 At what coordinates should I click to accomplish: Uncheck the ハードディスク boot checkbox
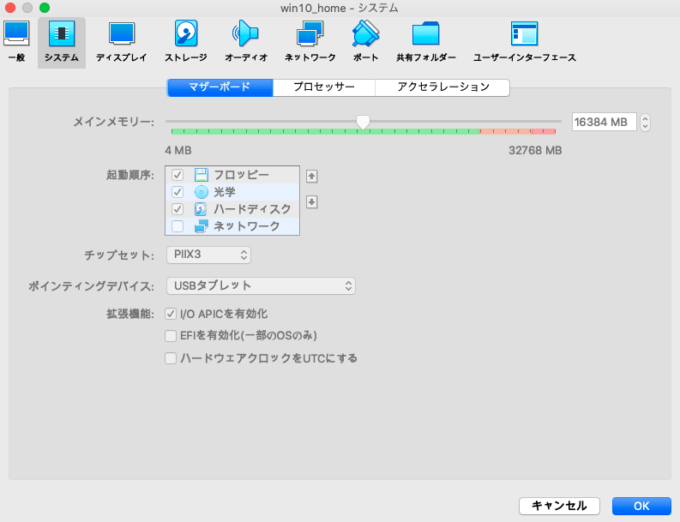(177, 209)
